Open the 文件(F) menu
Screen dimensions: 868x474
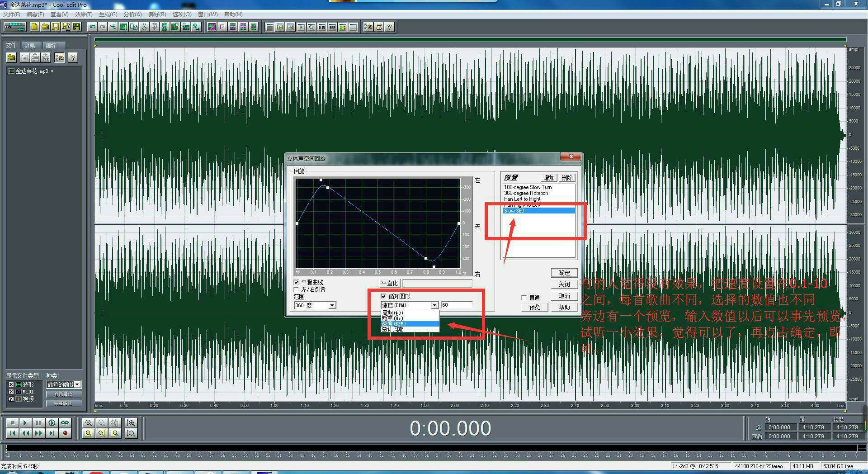click(x=11, y=14)
